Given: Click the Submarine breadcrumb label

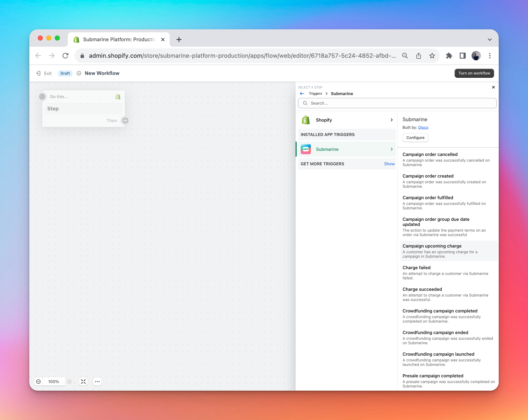Looking at the screenshot, I should pos(342,94).
